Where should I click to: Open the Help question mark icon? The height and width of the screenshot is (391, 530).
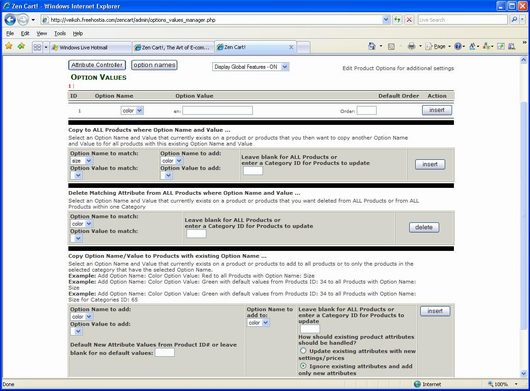click(x=458, y=46)
